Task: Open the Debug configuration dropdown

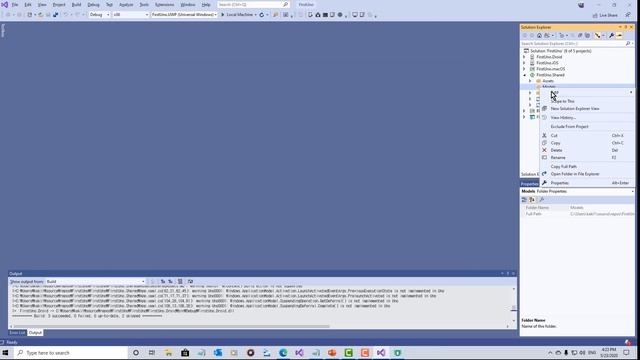Action: point(99,15)
